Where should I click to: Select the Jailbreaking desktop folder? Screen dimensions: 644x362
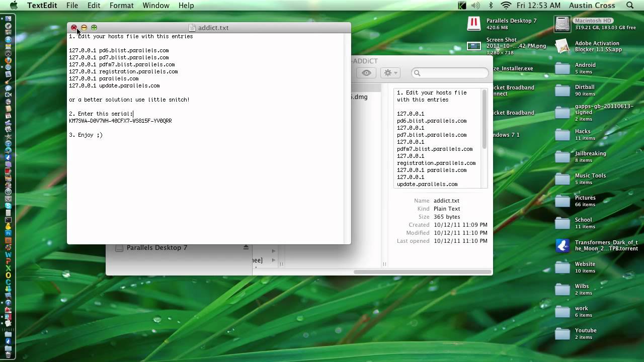pyautogui.click(x=562, y=157)
